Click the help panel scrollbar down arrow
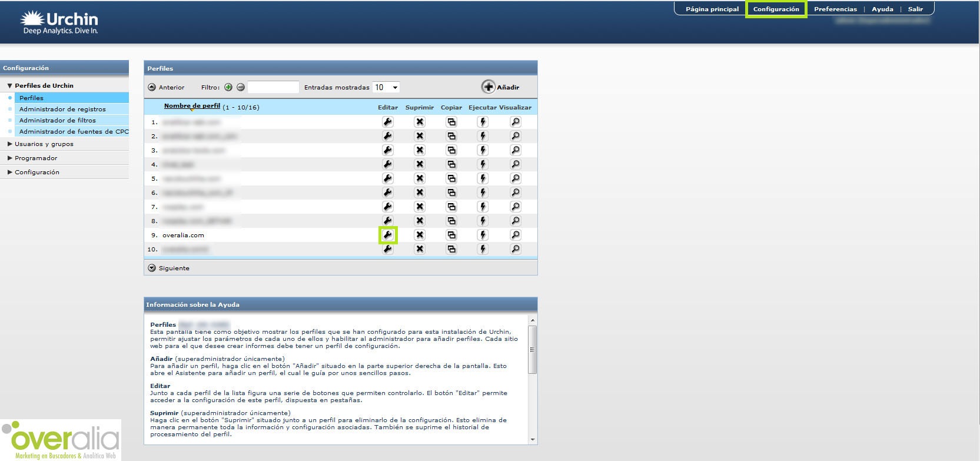 coord(533,439)
